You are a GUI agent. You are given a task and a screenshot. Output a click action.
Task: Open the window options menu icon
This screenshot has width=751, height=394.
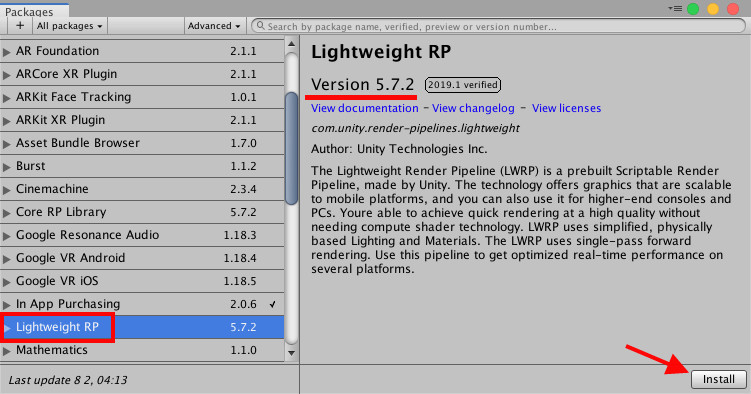[675, 9]
